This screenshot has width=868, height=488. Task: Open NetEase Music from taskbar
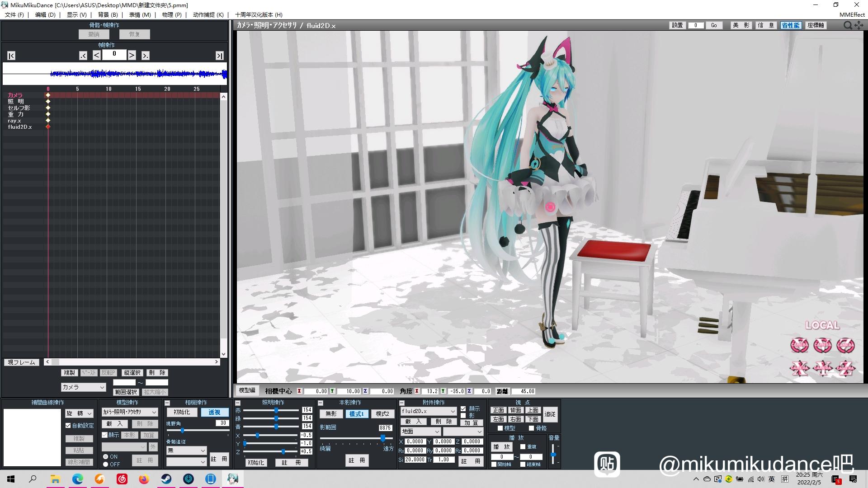click(122, 479)
